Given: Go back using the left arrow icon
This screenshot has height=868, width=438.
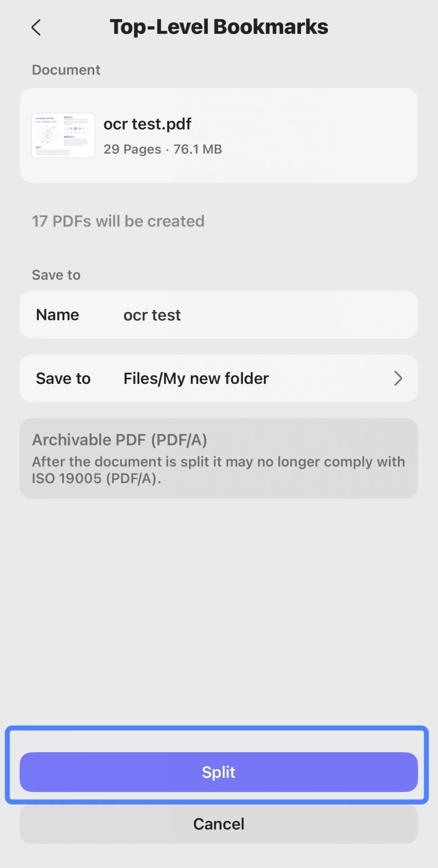Looking at the screenshot, I should pos(36,27).
